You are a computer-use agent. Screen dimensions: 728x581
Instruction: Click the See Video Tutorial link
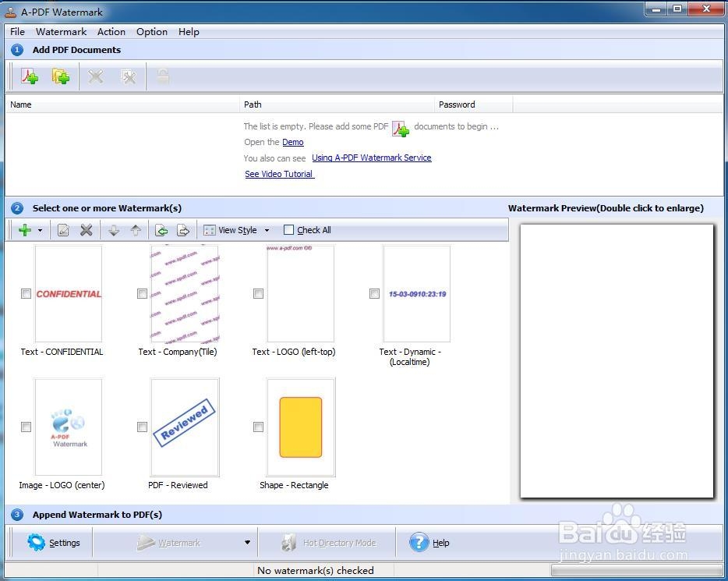(280, 174)
